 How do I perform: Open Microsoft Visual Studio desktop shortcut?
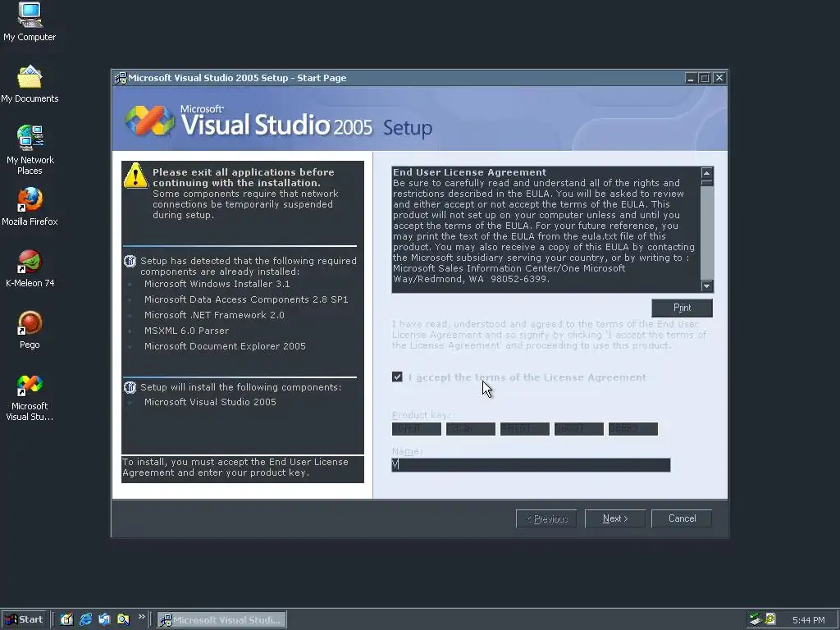(x=30, y=398)
